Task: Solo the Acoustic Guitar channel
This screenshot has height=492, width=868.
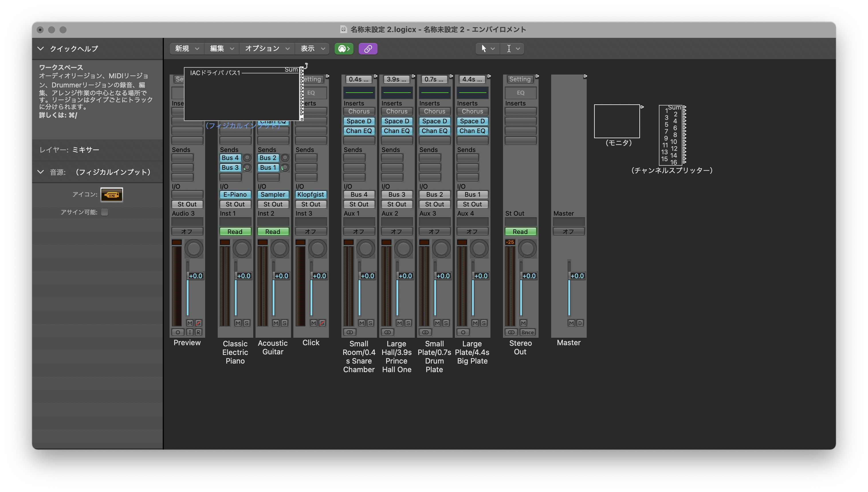Action: click(x=284, y=323)
